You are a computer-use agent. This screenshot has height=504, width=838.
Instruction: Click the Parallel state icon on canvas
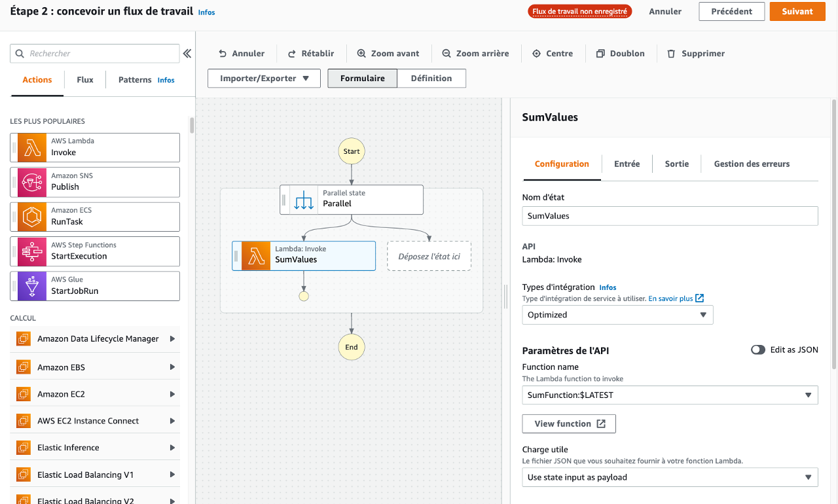point(304,200)
